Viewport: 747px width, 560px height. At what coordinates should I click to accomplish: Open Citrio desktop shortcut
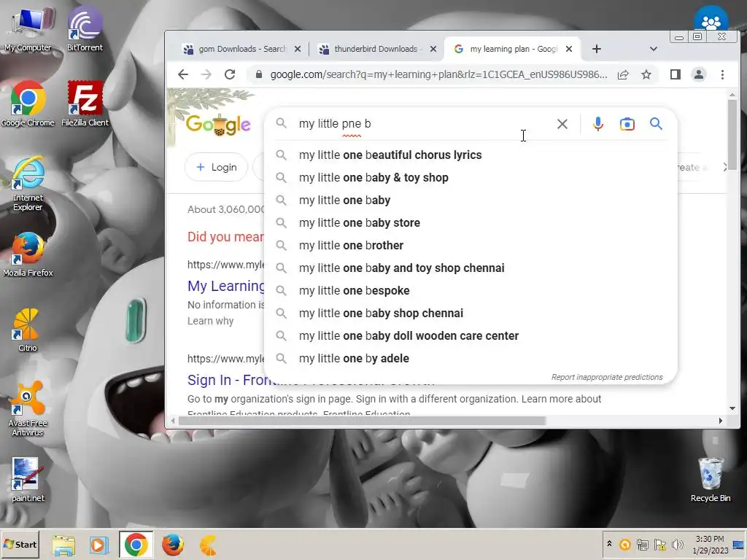point(27,330)
